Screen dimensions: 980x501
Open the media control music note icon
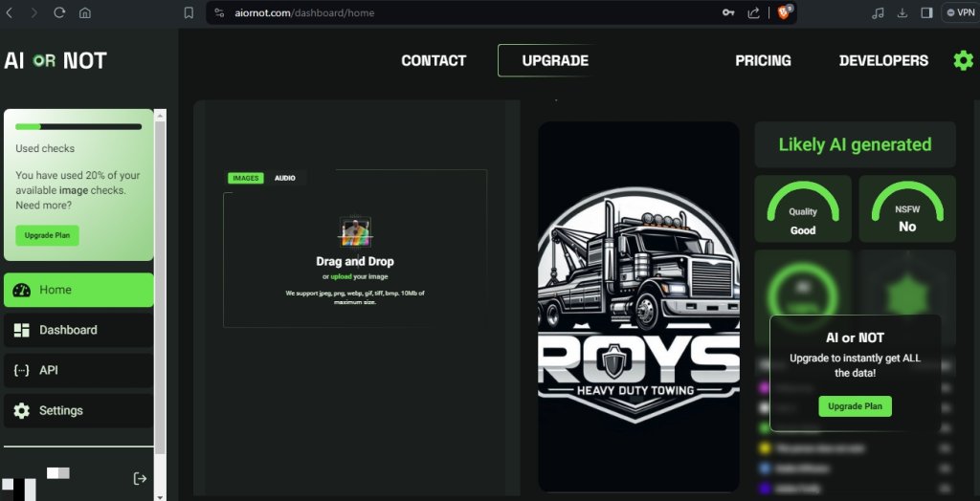click(x=879, y=12)
